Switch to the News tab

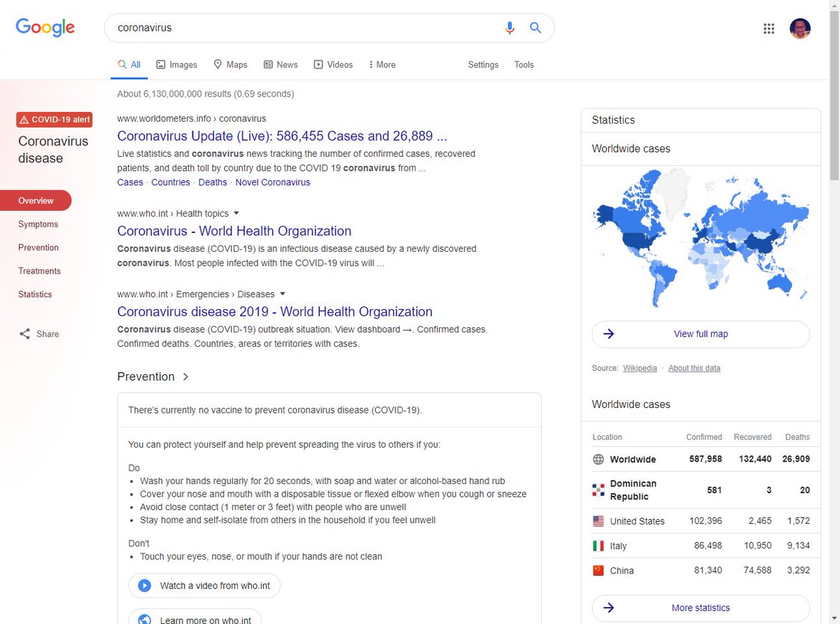point(281,64)
